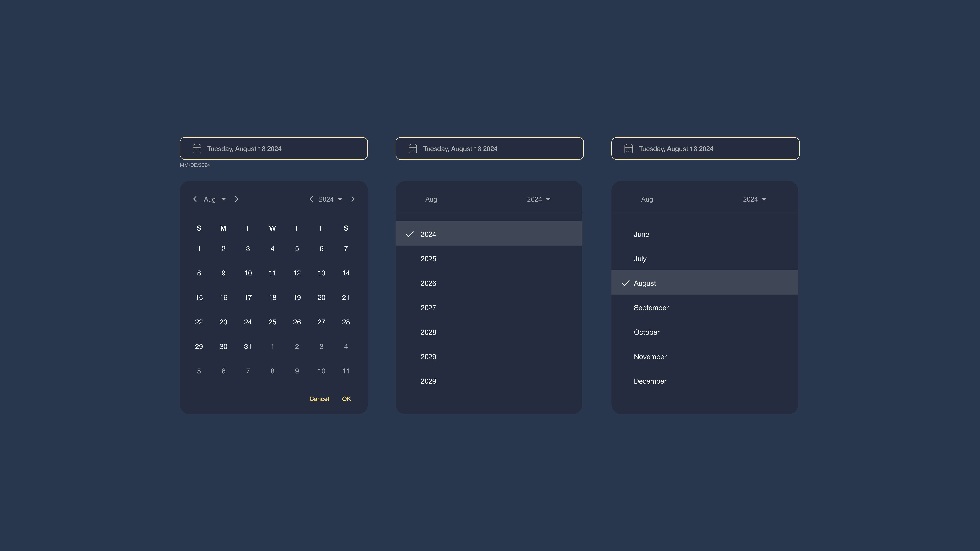Screen dimensions: 980x551
Task: Choose year 2026 from the list
Action: pos(489,283)
